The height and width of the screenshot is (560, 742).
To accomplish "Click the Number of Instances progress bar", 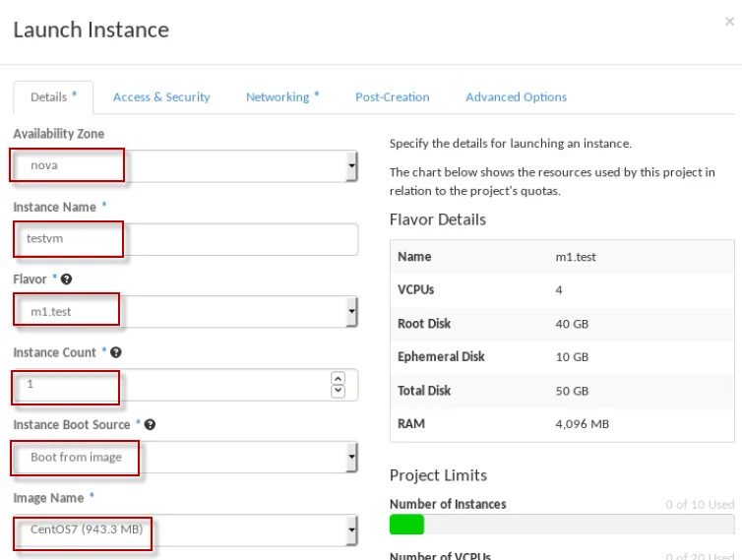I will [561, 524].
